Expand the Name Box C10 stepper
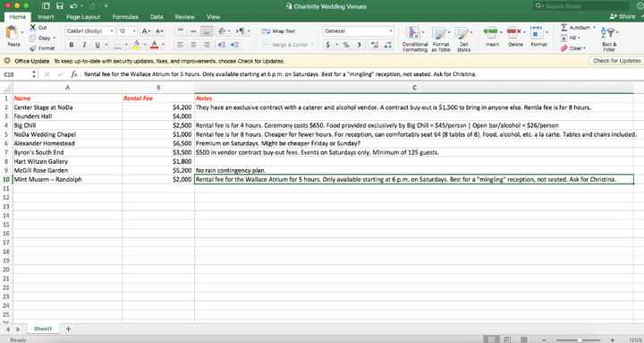The width and height of the screenshot is (644, 343). 34,74
